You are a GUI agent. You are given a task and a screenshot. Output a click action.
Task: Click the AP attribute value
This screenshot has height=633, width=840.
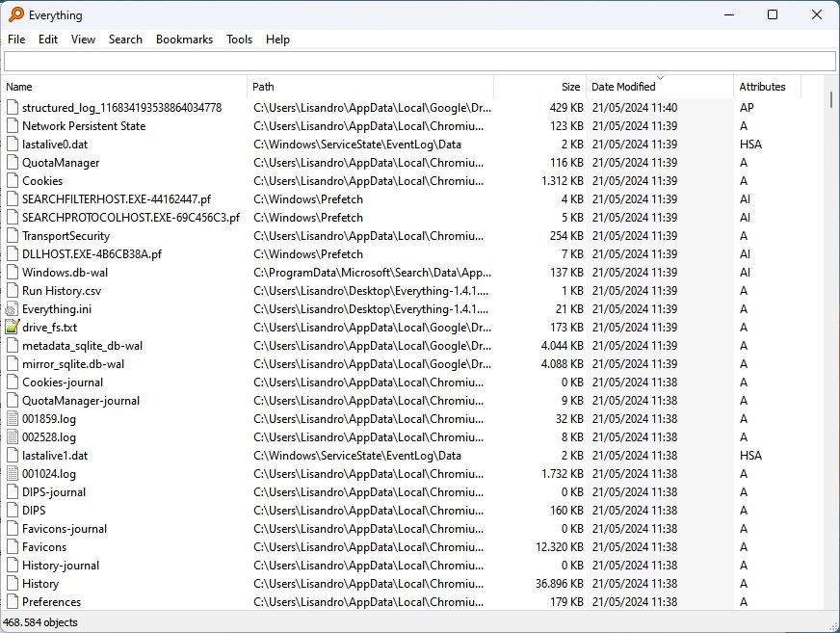point(747,108)
